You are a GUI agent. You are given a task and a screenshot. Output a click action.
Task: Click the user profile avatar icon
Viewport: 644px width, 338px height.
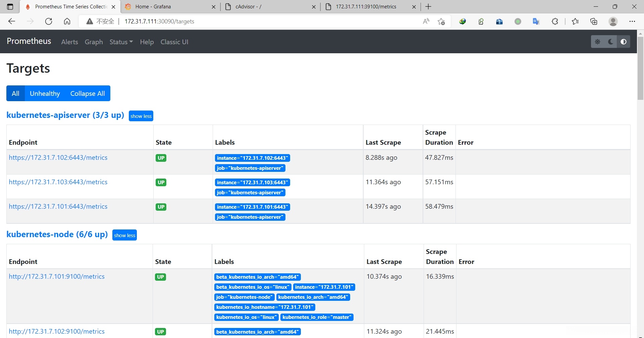pos(613,21)
